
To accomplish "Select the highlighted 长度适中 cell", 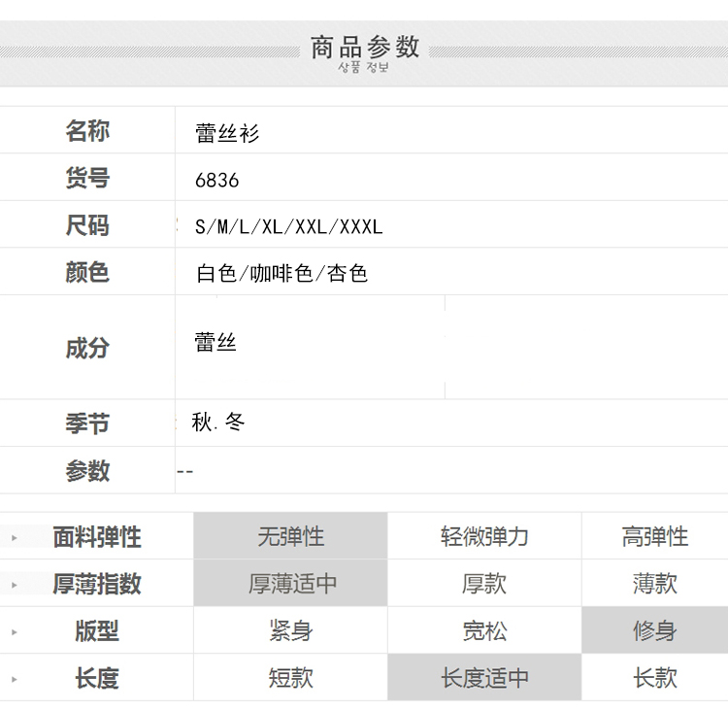I will click(484, 678).
